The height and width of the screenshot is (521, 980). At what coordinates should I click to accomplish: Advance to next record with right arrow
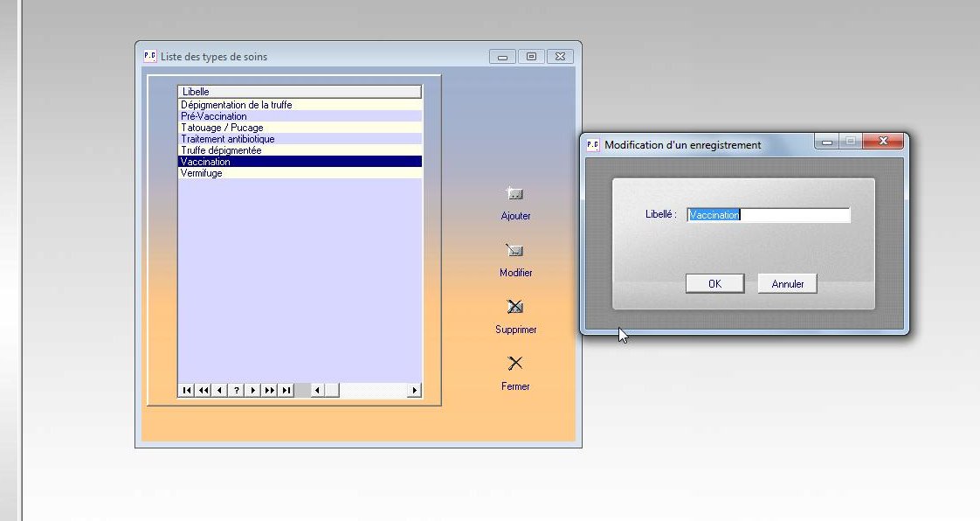click(x=253, y=391)
